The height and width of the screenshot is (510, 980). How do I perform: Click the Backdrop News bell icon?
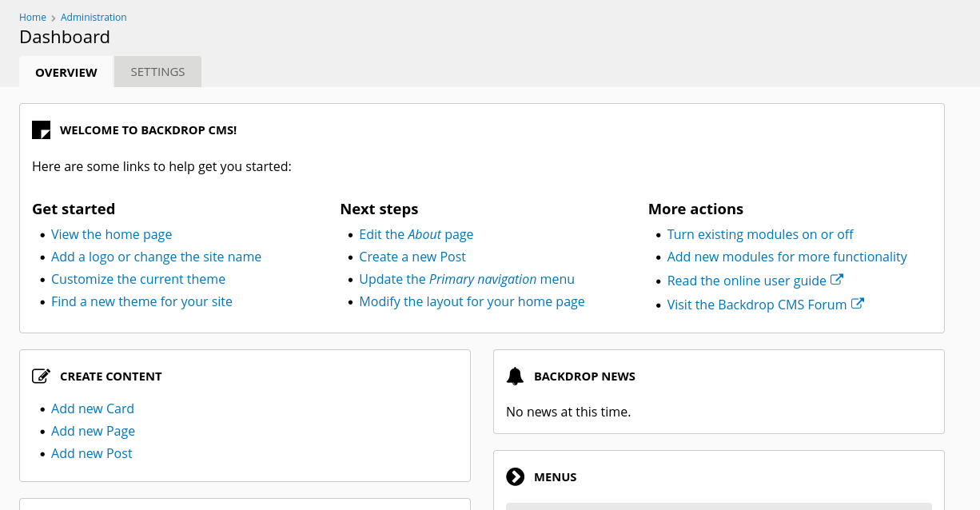516,376
